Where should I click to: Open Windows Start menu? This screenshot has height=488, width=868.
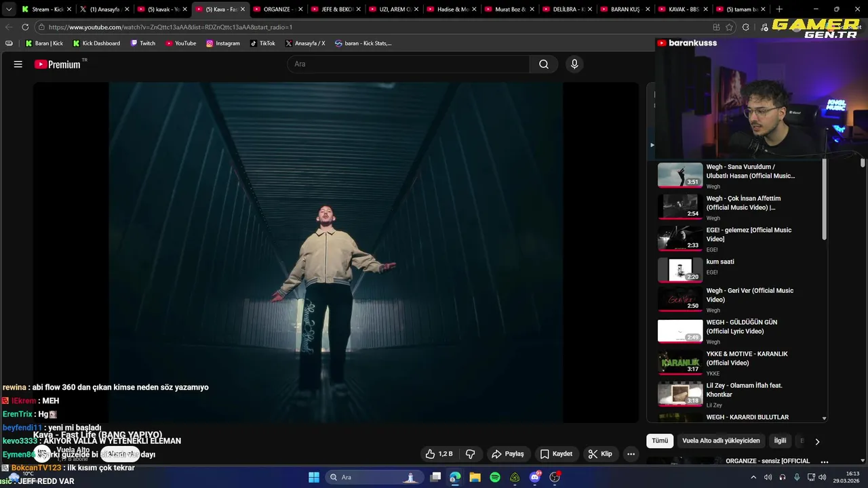coord(314,477)
